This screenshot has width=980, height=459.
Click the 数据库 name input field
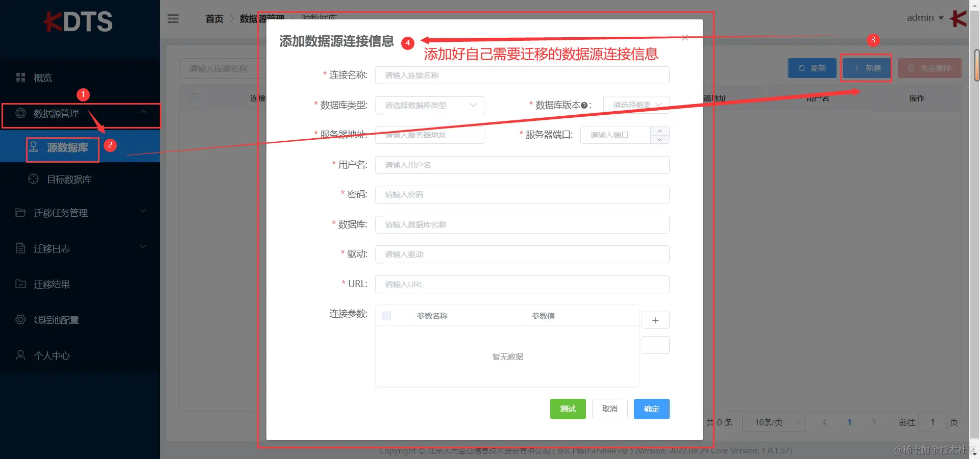(x=522, y=224)
